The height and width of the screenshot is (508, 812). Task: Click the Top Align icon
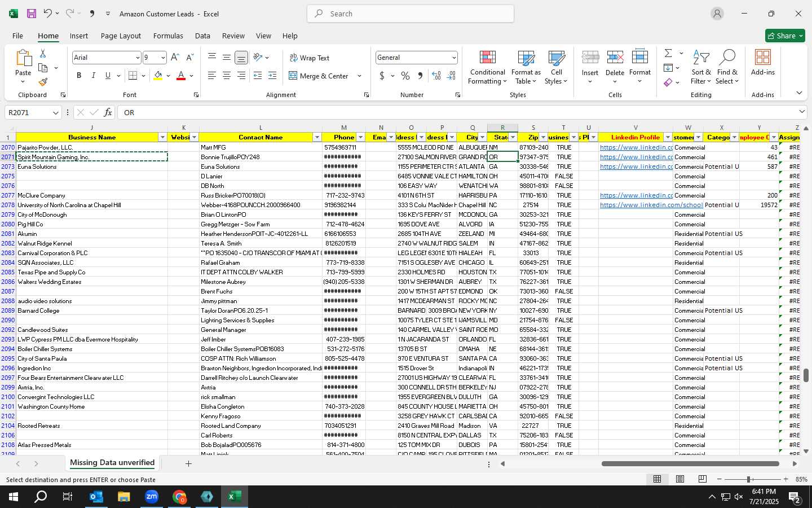211,58
